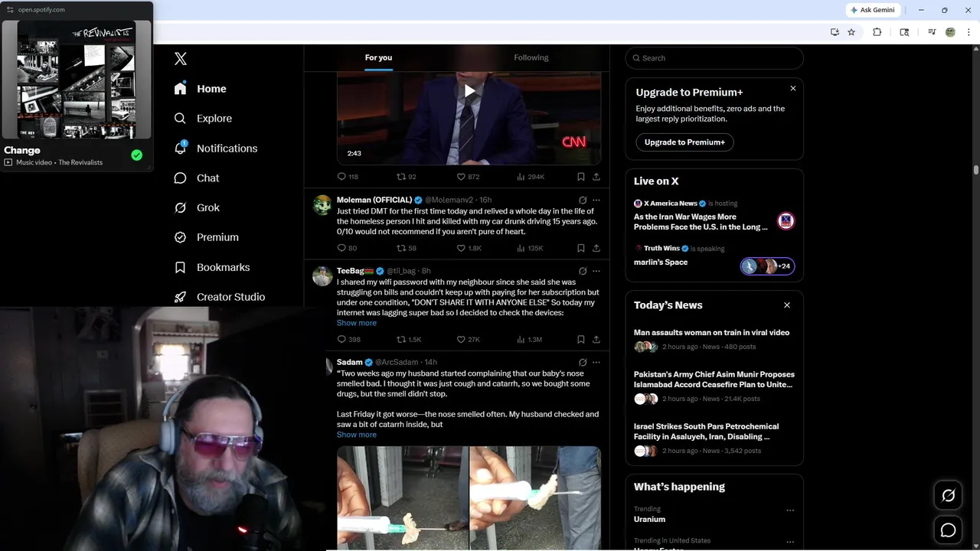Image resolution: width=980 pixels, height=551 pixels.
Task: View analytics of Moleman's post
Action: point(530,248)
